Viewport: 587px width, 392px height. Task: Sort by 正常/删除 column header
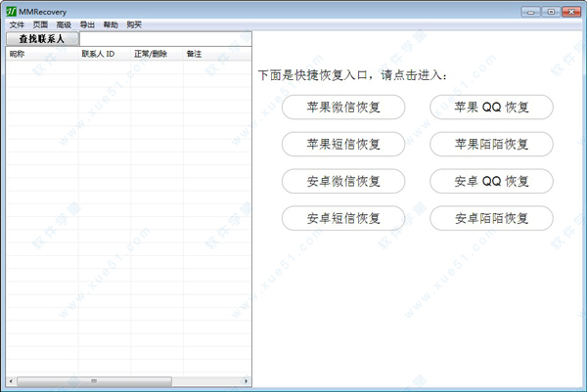pos(157,54)
